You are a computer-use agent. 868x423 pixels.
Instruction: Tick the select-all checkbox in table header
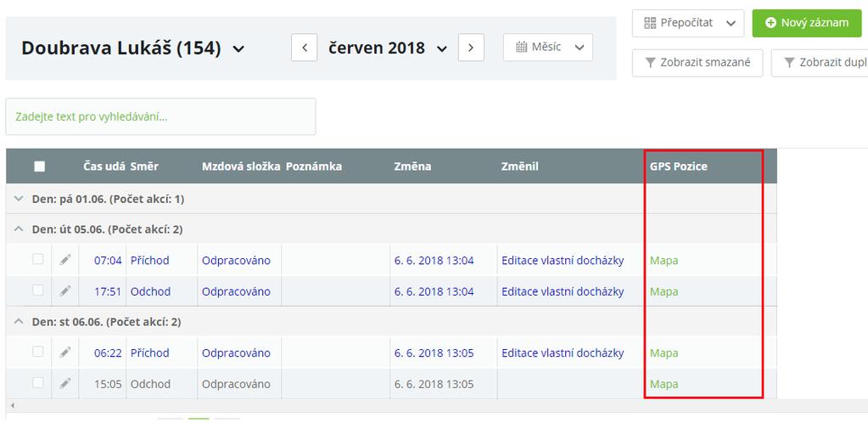point(39,166)
